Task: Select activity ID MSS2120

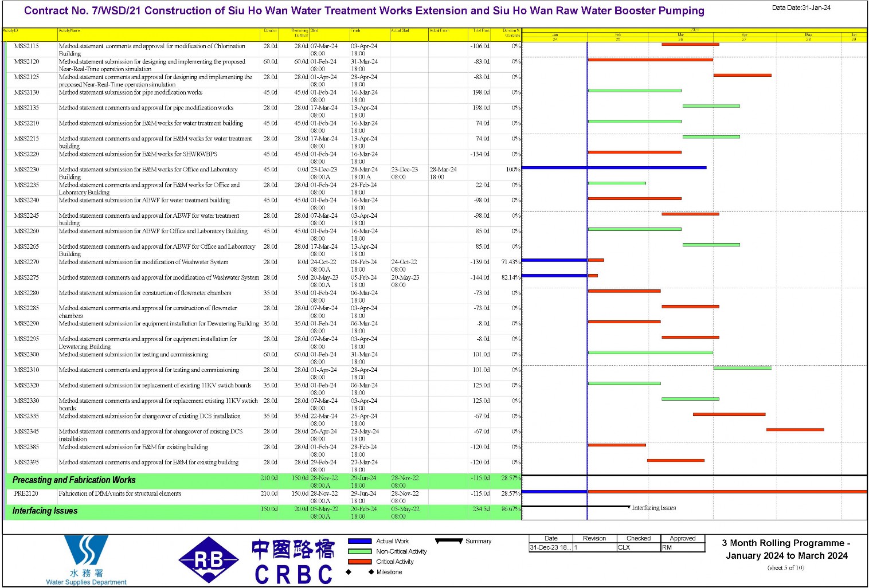Action: [26, 61]
